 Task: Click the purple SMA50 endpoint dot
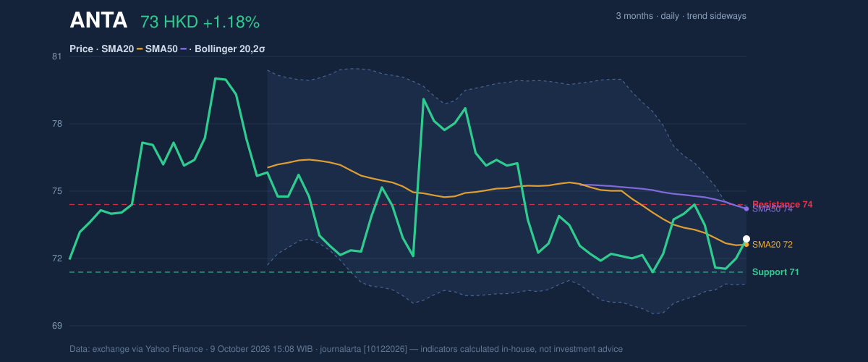(746, 209)
